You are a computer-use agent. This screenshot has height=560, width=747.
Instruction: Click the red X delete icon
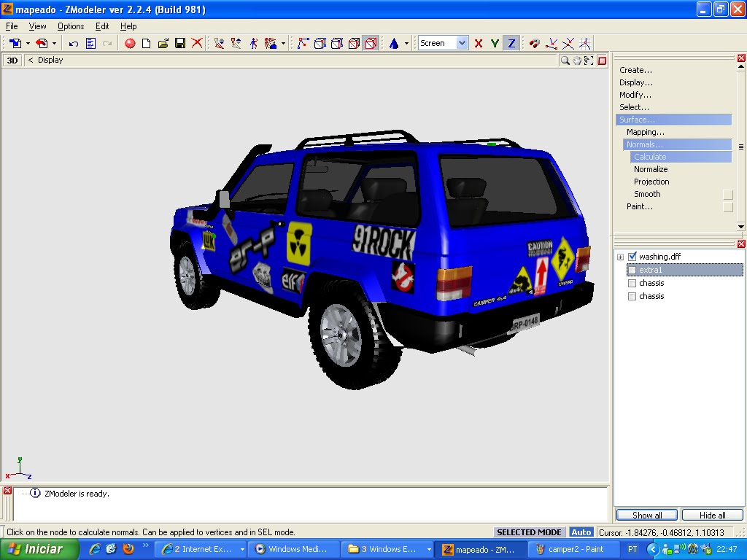[197, 43]
